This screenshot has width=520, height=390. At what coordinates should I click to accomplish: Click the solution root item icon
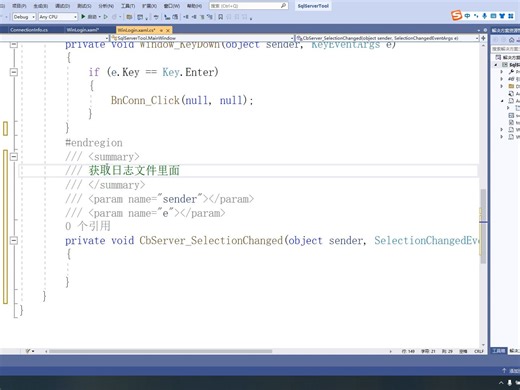(x=498, y=57)
